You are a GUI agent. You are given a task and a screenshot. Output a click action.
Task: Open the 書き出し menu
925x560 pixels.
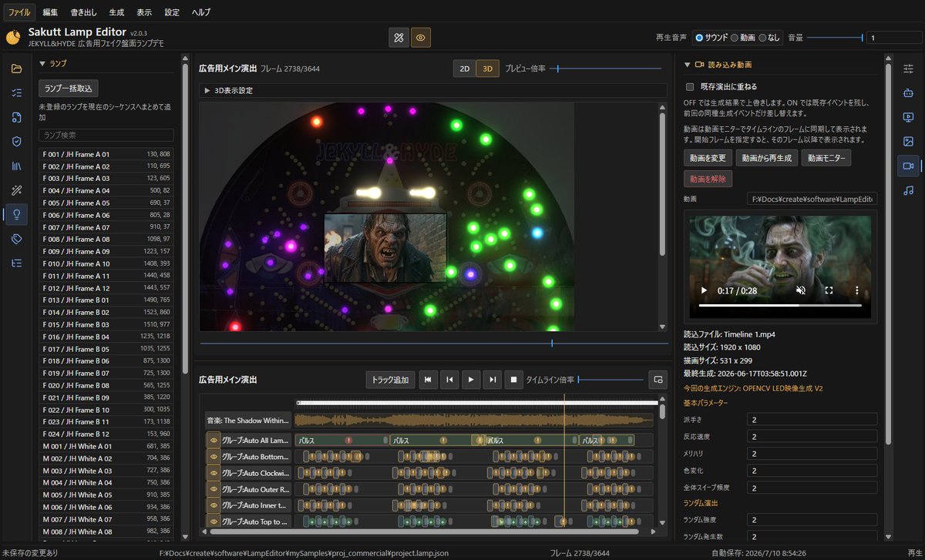pyautogui.click(x=85, y=12)
